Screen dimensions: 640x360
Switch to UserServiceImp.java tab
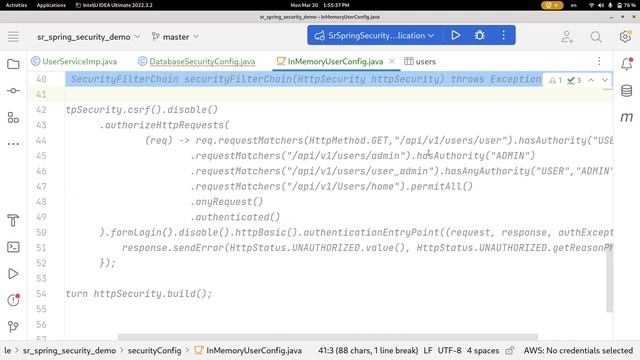(74, 62)
